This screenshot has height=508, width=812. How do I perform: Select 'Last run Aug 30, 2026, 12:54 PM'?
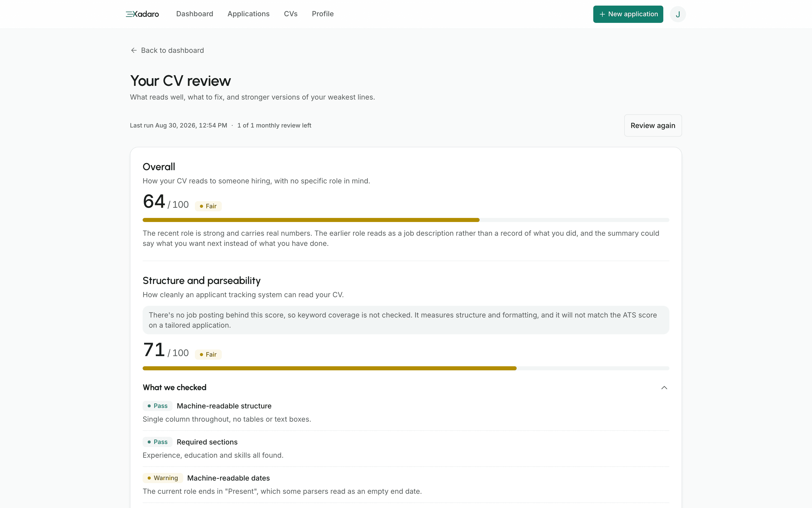(178, 125)
